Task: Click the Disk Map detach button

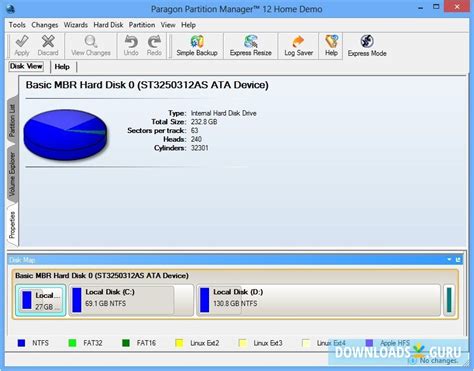Action: pyautogui.click(x=458, y=259)
